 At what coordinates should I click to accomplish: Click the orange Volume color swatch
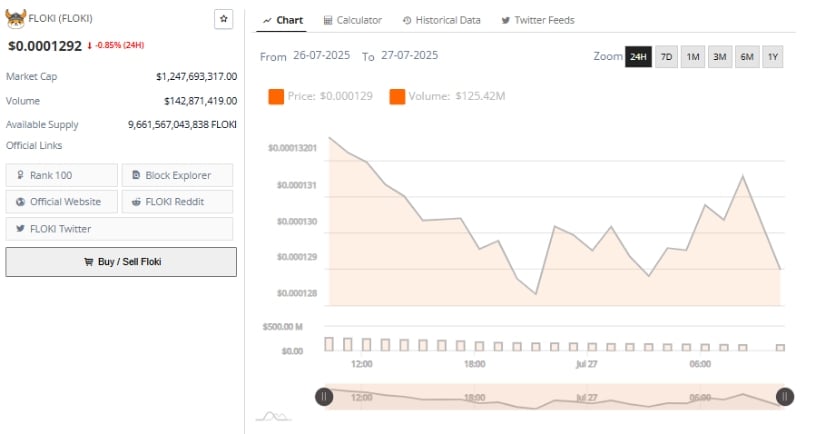pos(397,96)
